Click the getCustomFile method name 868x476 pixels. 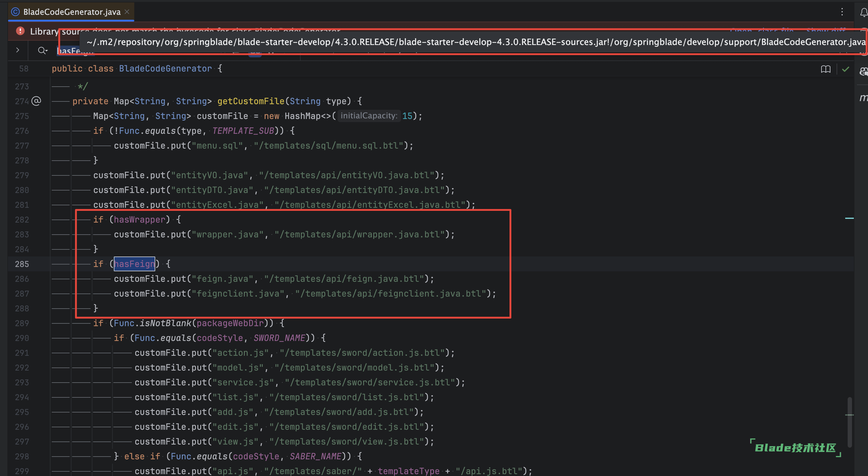251,101
